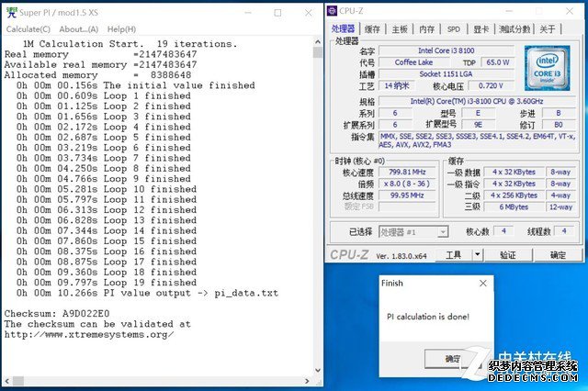Click the 'Ver. 1.83.0.x64' version text
Image resolution: width=588 pixels, height=391 pixels.
pyautogui.click(x=401, y=256)
